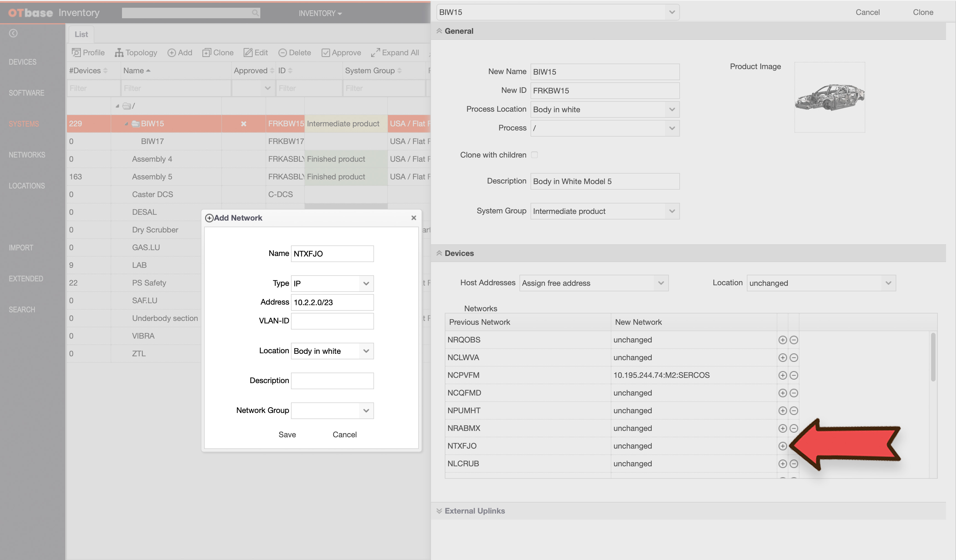Click Add in the systems toolbar

point(180,53)
